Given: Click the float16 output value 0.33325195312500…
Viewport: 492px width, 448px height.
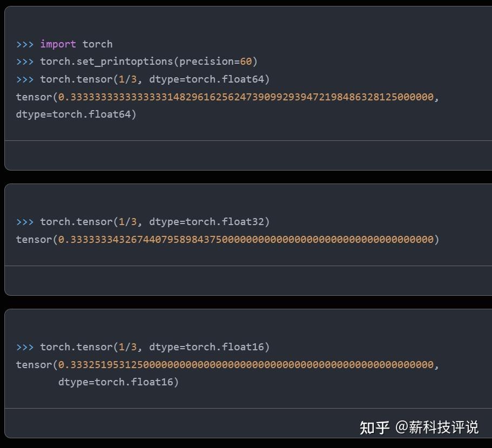Looking at the screenshot, I should point(246,365).
